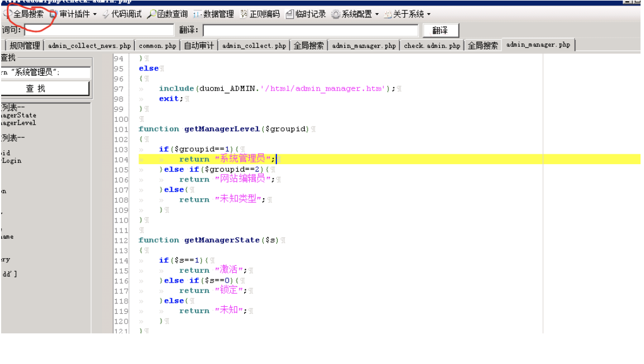The image size is (644, 364).
Task: Click the return "未知" code line
Action: pyautogui.click(x=213, y=310)
